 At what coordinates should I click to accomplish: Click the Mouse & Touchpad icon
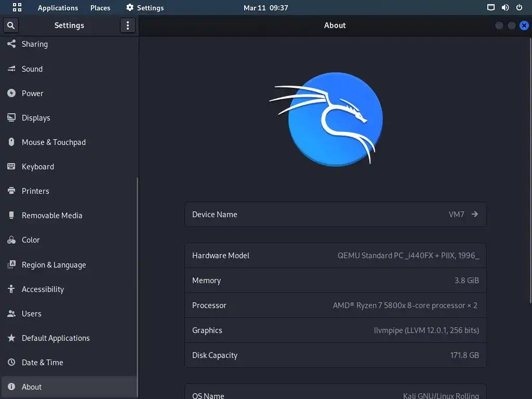11,142
